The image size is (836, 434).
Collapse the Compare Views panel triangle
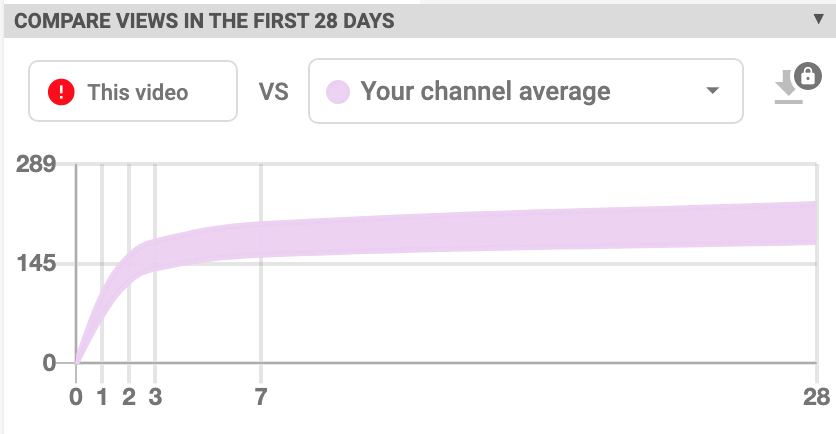819,19
